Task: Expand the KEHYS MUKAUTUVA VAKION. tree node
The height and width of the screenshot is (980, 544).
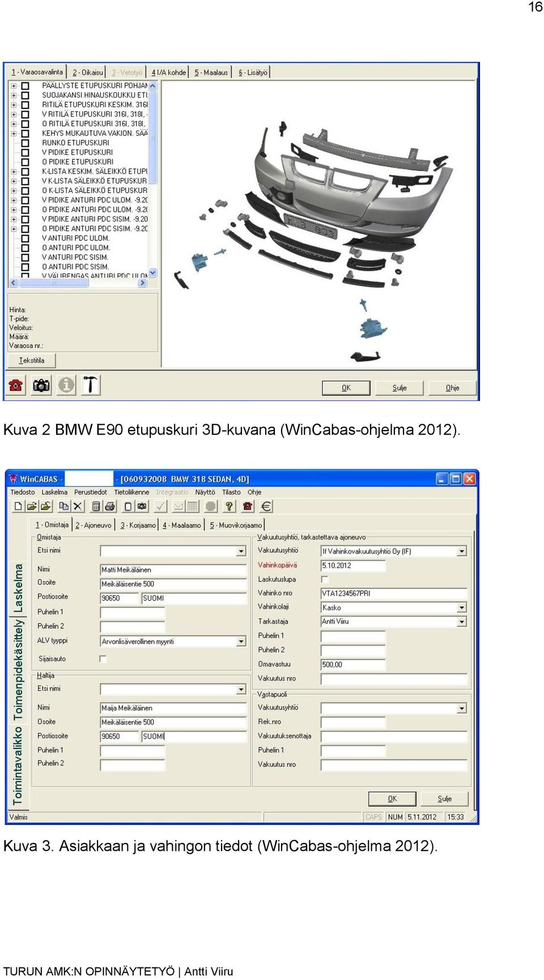Action: (x=14, y=134)
